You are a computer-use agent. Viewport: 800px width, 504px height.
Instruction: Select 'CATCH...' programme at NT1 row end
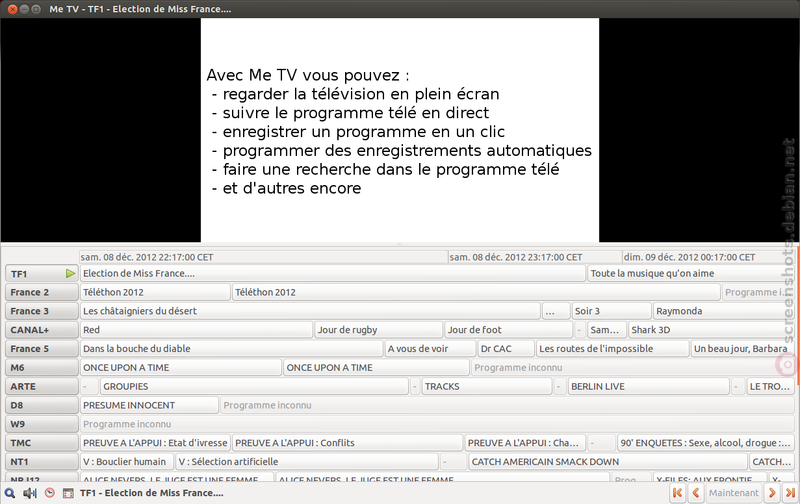point(771,462)
